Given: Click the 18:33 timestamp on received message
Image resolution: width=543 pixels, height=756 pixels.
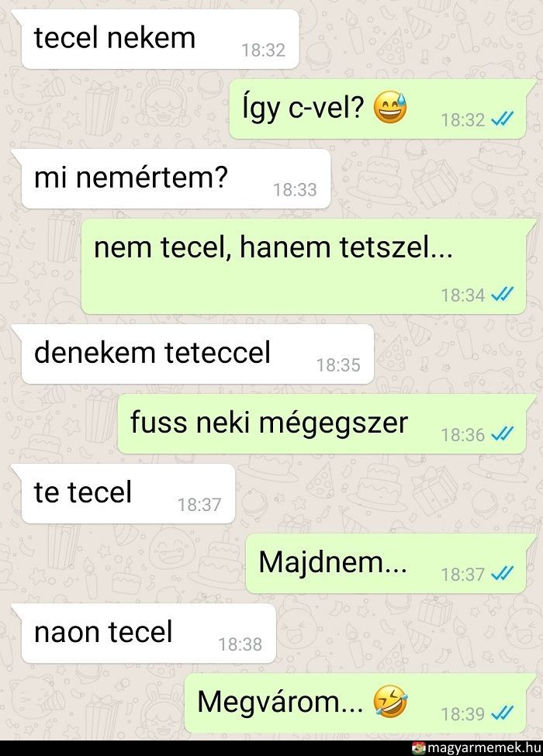Looking at the screenshot, I should 295,189.
